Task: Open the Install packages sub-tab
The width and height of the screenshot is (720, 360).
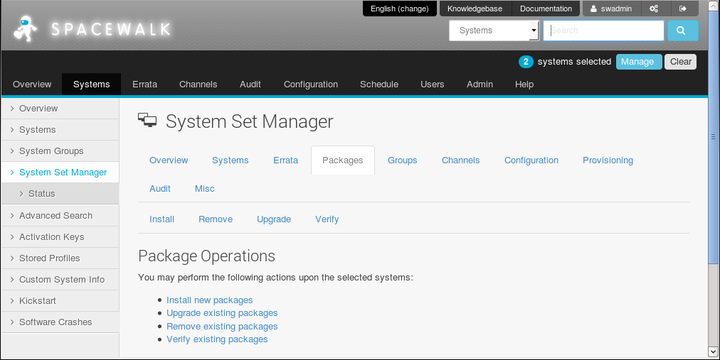Action: click(162, 219)
